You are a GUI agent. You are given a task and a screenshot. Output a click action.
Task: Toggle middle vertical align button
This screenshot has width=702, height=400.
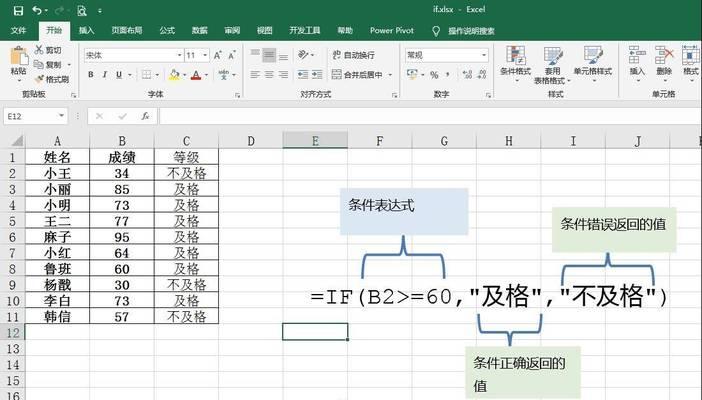pos(269,55)
